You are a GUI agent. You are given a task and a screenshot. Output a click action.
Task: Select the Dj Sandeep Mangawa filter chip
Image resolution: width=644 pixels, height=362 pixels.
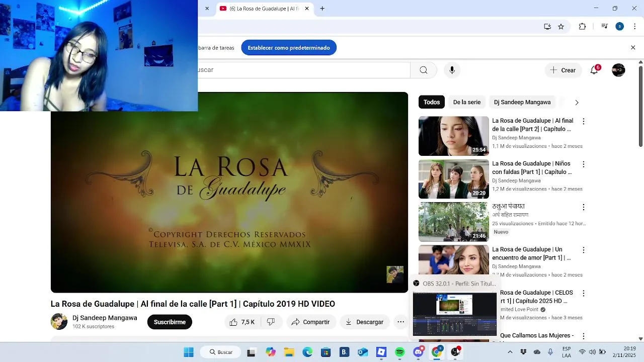coord(522,102)
